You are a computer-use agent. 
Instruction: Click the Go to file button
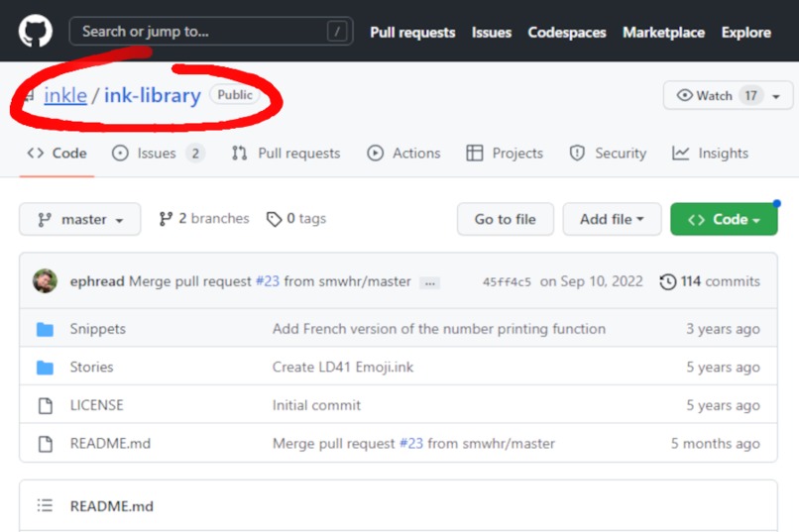pos(505,219)
